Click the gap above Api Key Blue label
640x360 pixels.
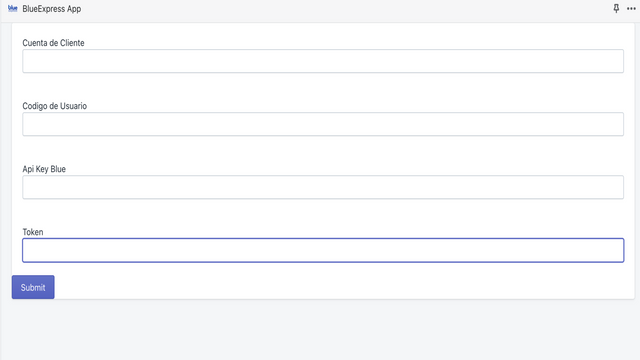click(x=323, y=150)
